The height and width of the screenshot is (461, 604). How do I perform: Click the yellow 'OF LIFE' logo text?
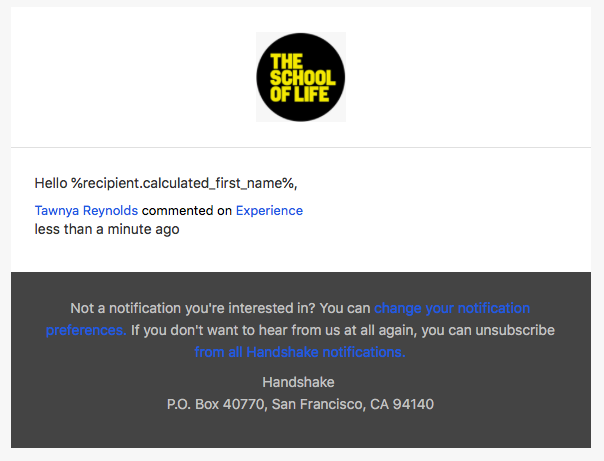tap(299, 94)
